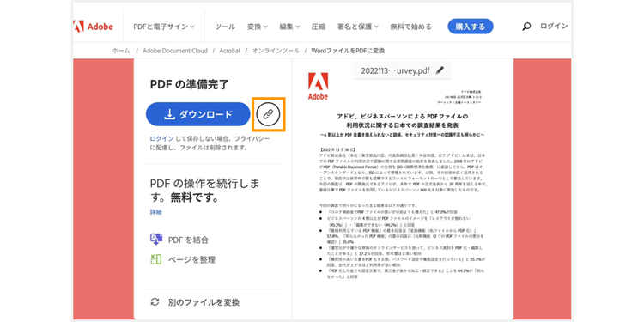Viewport: 644px width, 322px height.
Task: Expand the 変換 menu
Action: [x=258, y=27]
